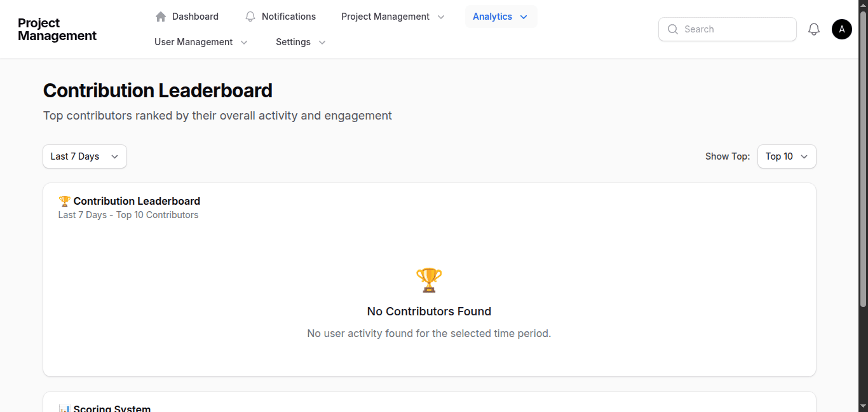Click the home icon next to Dashboard

[x=160, y=16]
